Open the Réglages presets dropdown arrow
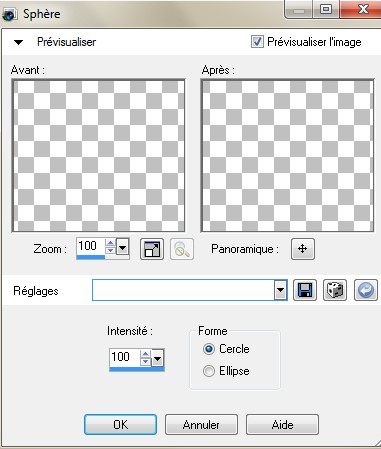Screen dimensions: 381x449 pos(281,290)
